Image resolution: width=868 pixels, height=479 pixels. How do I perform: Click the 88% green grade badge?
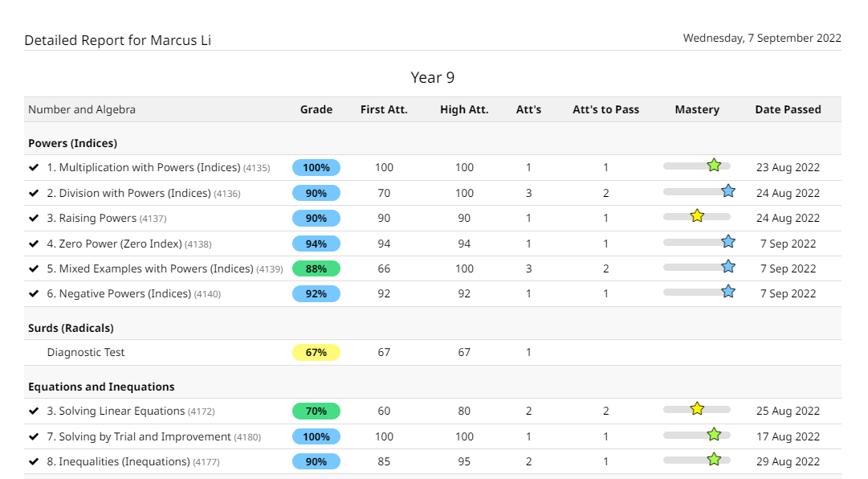click(316, 268)
